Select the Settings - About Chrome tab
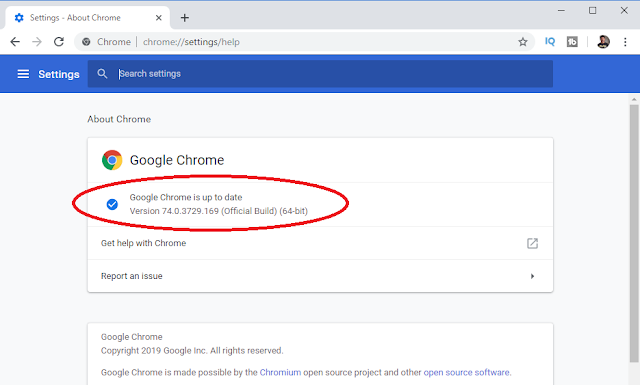The width and height of the screenshot is (640, 385). [x=87, y=18]
